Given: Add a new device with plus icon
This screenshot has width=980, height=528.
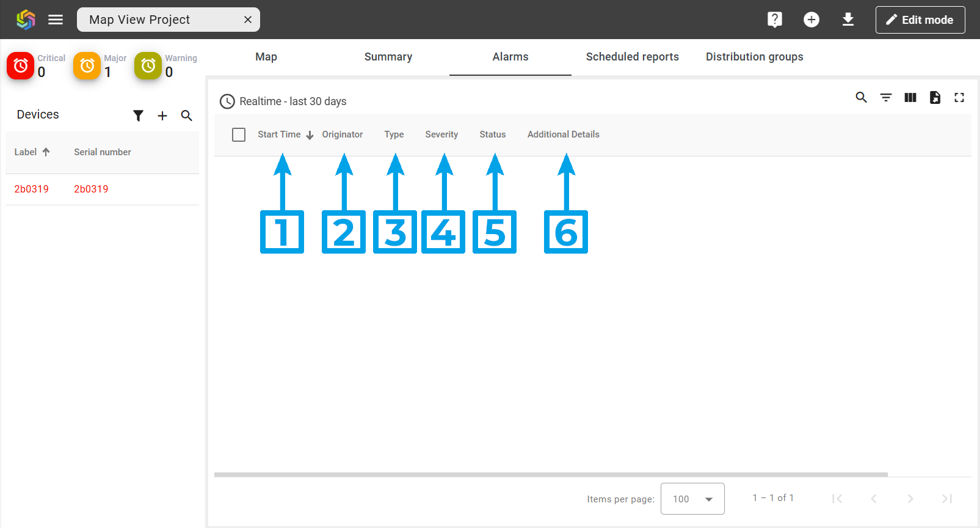Looking at the screenshot, I should pos(162,116).
